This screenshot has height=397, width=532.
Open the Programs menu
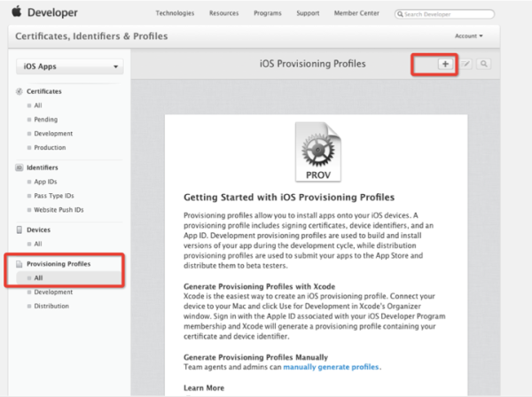click(x=268, y=13)
